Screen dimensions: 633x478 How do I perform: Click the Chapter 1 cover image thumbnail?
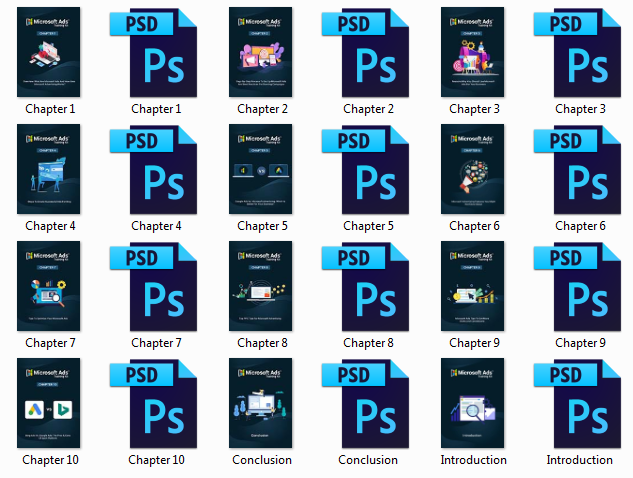click(x=48, y=52)
